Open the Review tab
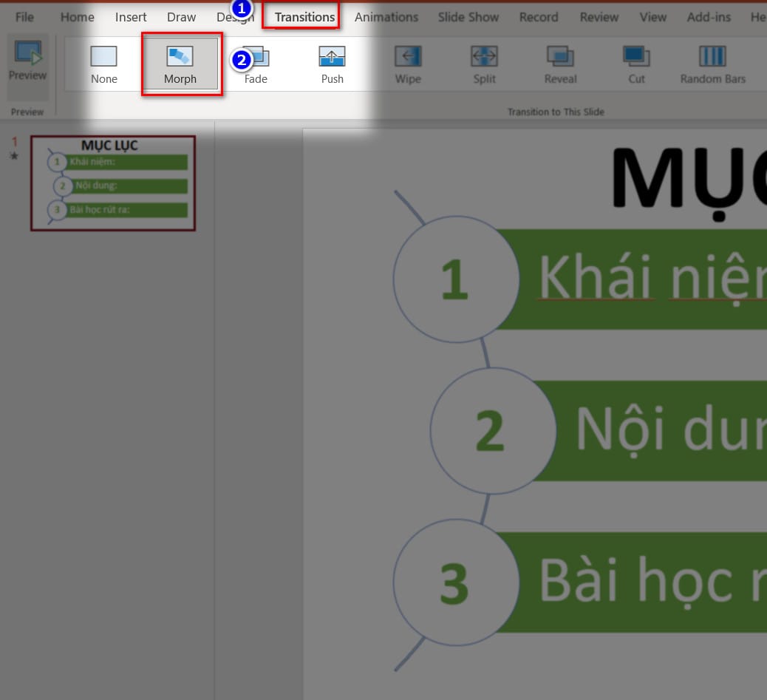The height and width of the screenshot is (700, 767). [x=599, y=17]
